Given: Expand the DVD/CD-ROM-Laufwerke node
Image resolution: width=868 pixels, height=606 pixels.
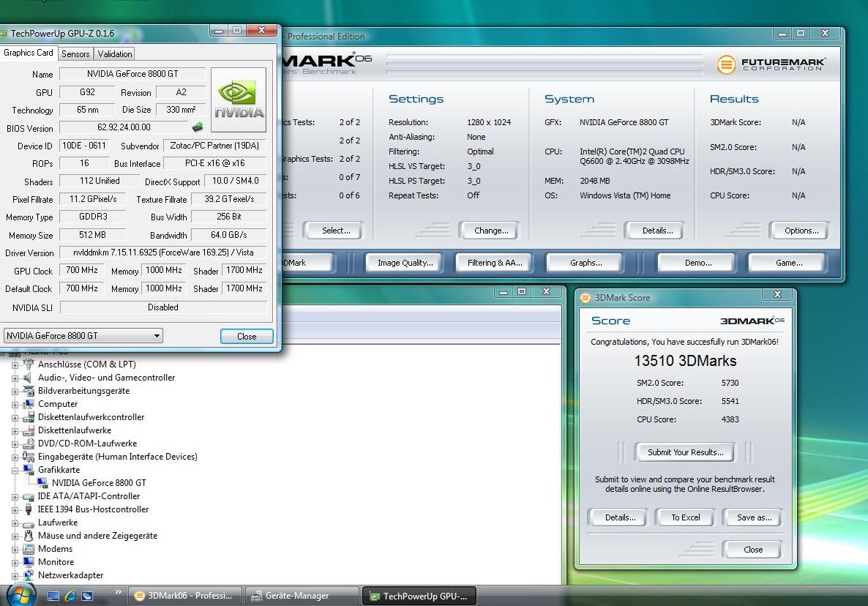Looking at the screenshot, I should (15, 444).
